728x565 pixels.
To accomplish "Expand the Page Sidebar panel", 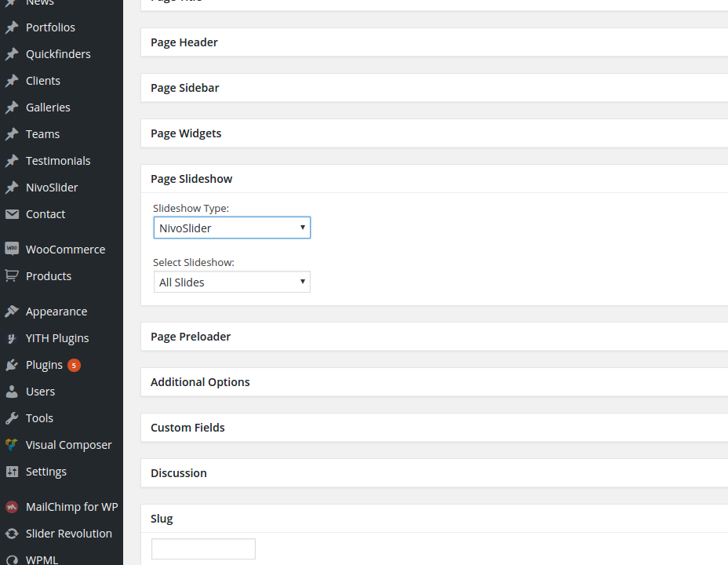I will coord(185,88).
